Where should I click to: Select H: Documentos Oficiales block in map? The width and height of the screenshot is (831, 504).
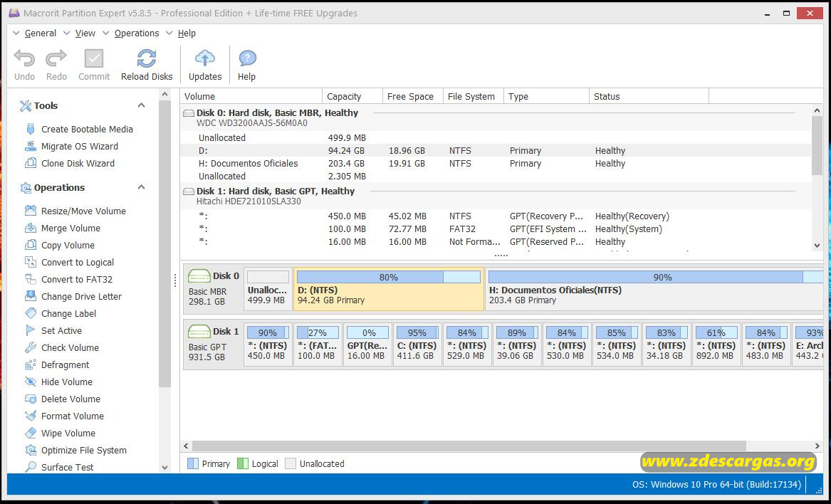click(655, 289)
